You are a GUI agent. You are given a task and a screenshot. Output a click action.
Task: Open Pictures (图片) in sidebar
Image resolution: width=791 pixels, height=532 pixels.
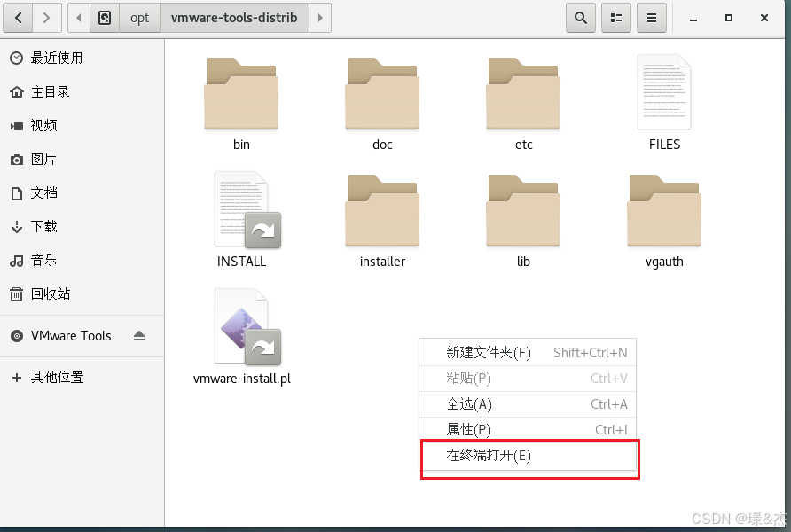click(x=82, y=160)
